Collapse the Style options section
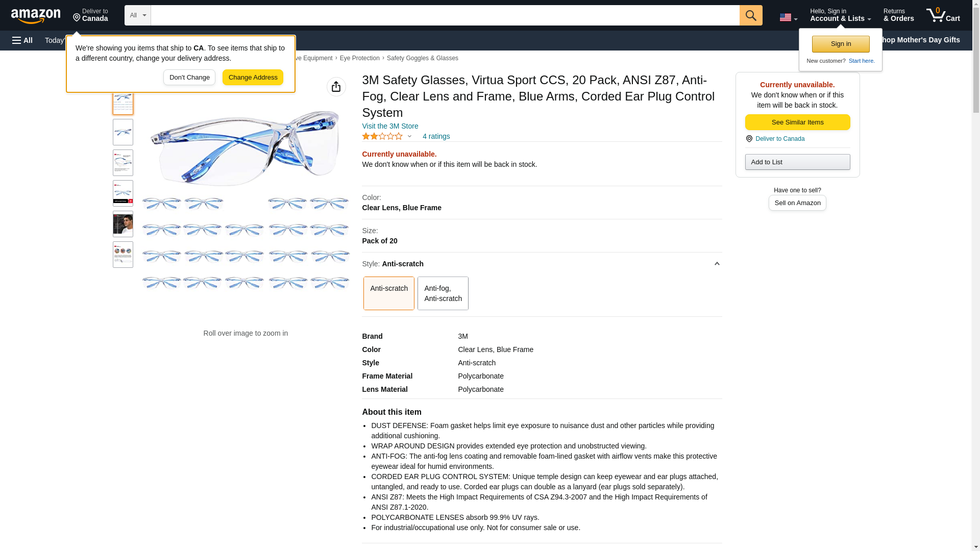Image resolution: width=980 pixels, height=551 pixels. [x=717, y=264]
